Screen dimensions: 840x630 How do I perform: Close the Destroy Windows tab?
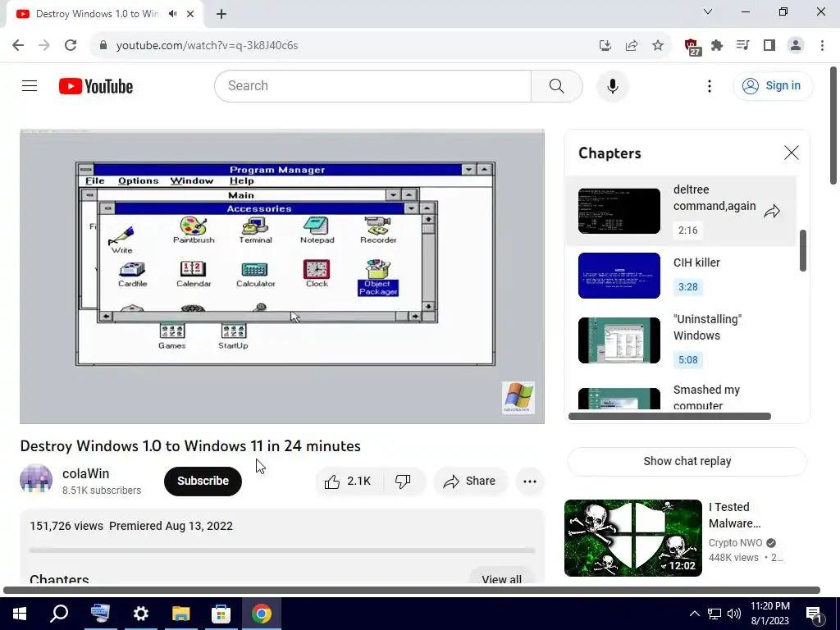point(190,14)
